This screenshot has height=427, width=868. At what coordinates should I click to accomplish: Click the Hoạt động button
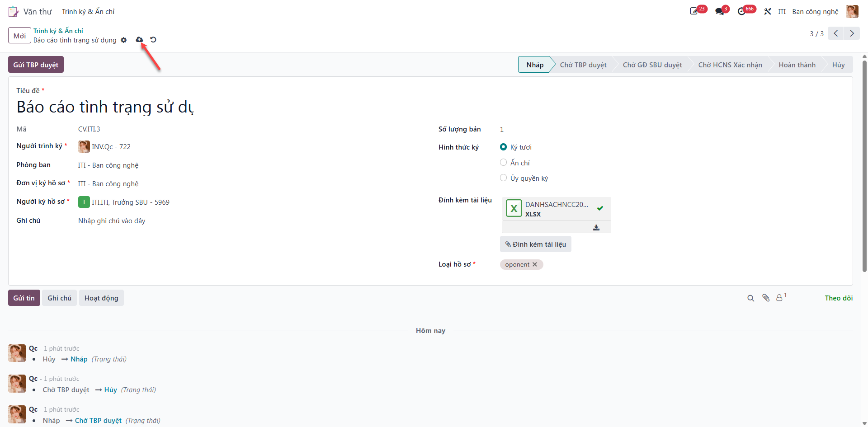(101, 298)
